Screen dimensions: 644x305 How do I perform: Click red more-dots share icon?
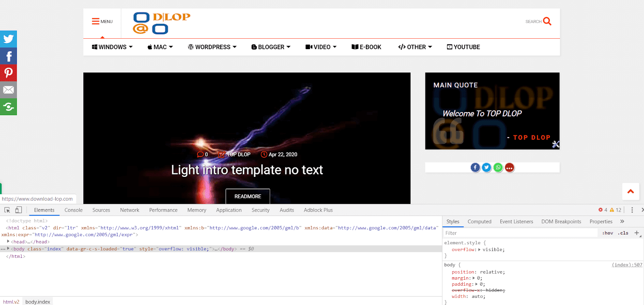(510, 168)
